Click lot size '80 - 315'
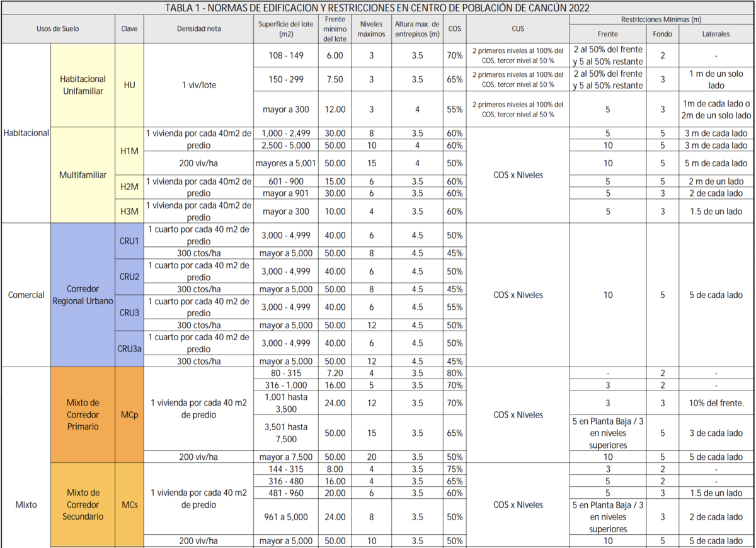 286,373
